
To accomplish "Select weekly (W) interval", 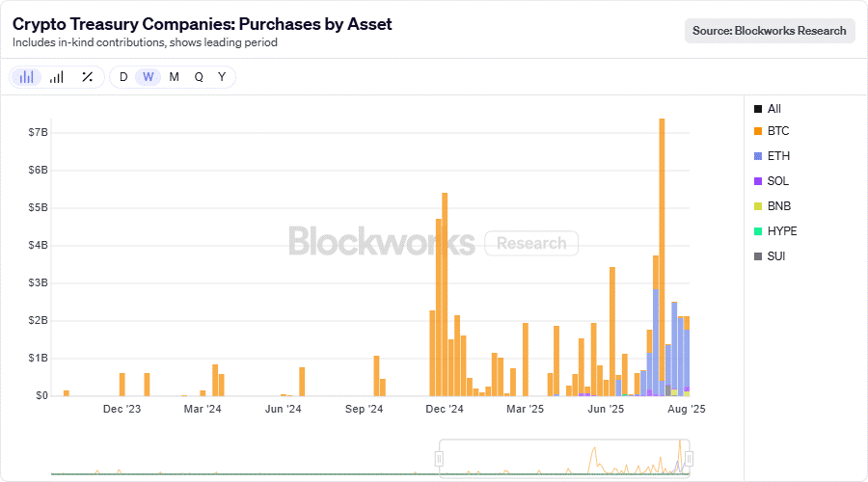I will (148, 77).
